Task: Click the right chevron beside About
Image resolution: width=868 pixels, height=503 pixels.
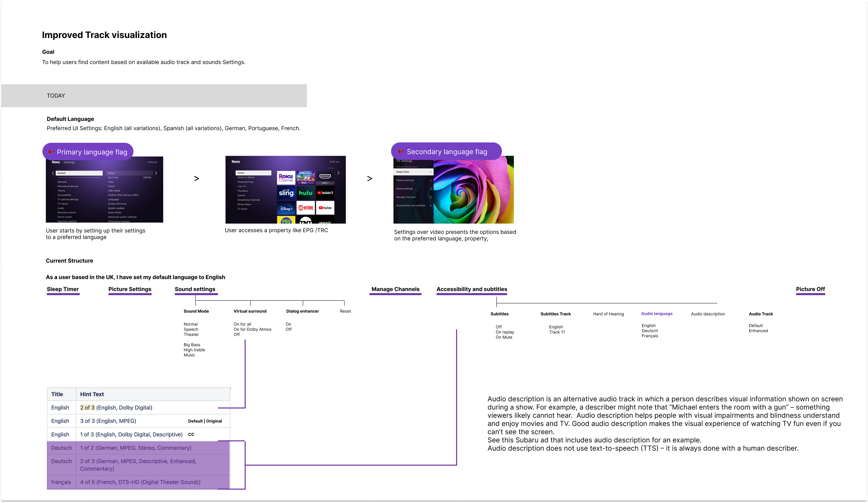Action: pyautogui.click(x=156, y=173)
